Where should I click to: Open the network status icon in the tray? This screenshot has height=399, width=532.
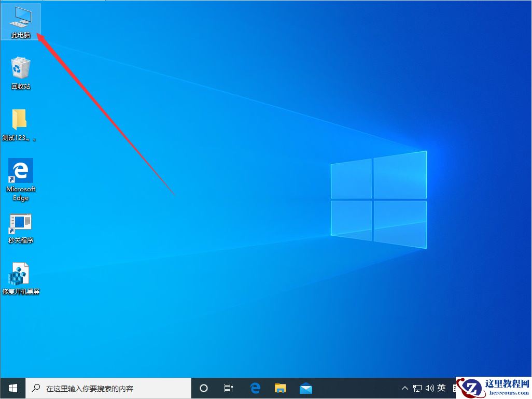click(x=417, y=388)
